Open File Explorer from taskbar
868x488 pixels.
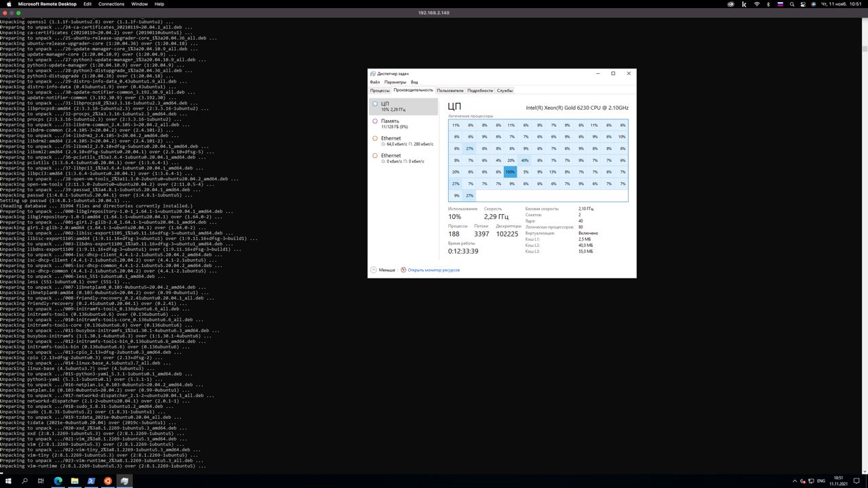75,481
